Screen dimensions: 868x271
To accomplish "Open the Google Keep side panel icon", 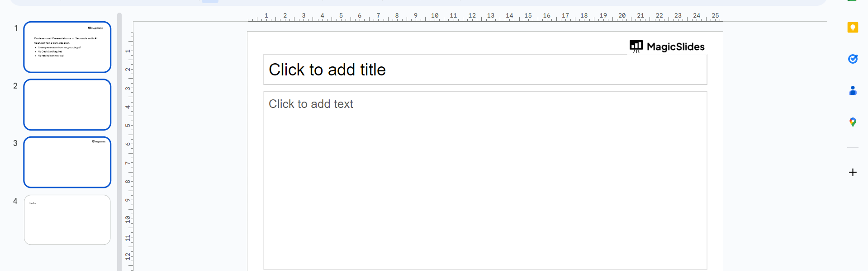I will coord(853,28).
